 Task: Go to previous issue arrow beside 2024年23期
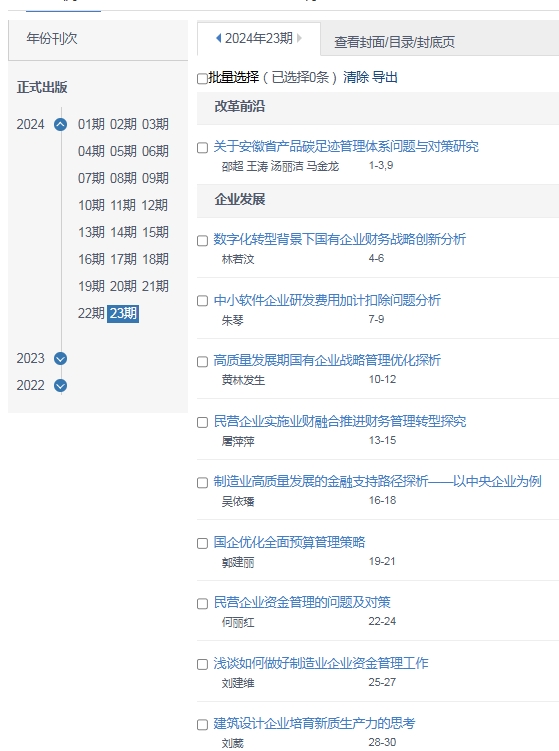pos(219,38)
